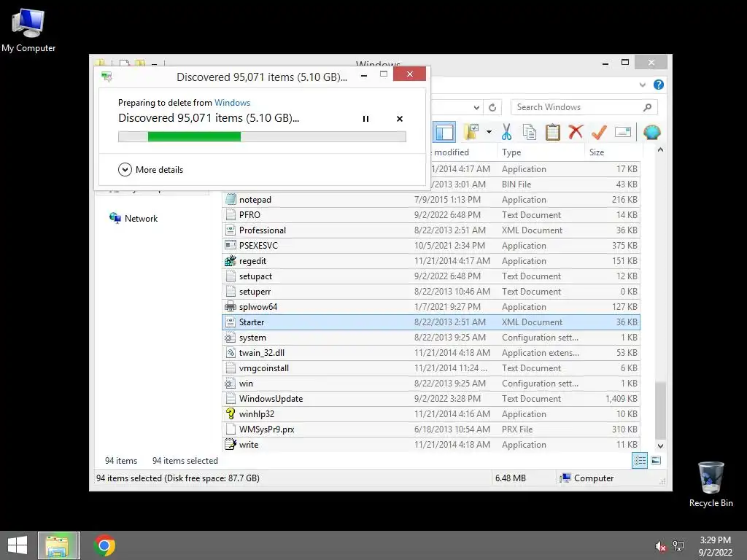Click the search magnifier icon
747x560 pixels.
pyautogui.click(x=647, y=107)
